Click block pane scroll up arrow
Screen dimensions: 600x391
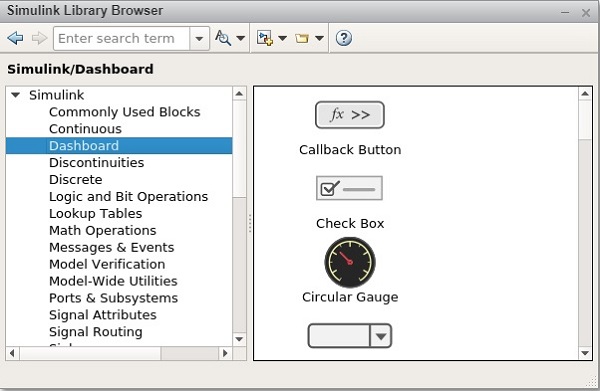585,94
